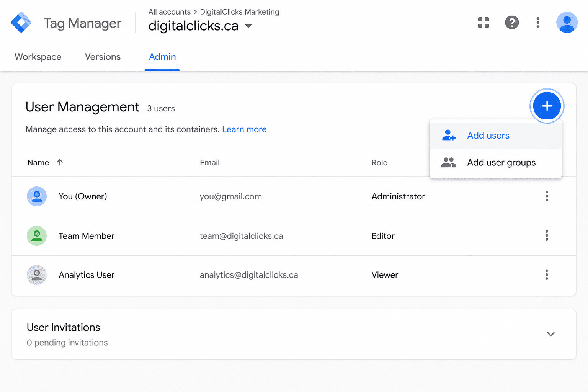Open the digitalclicks.ca container dropdown

click(x=248, y=26)
